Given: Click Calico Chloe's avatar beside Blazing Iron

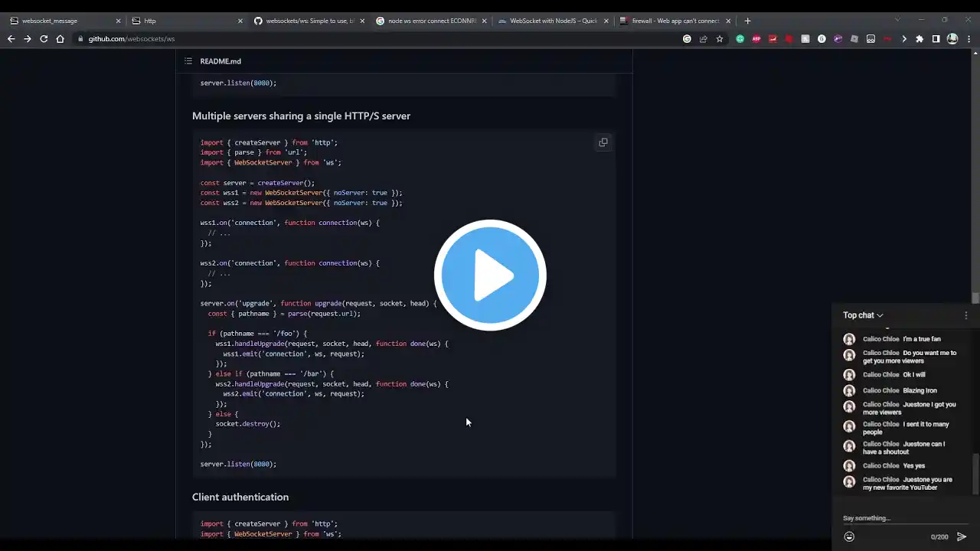Looking at the screenshot, I should 849,391.
